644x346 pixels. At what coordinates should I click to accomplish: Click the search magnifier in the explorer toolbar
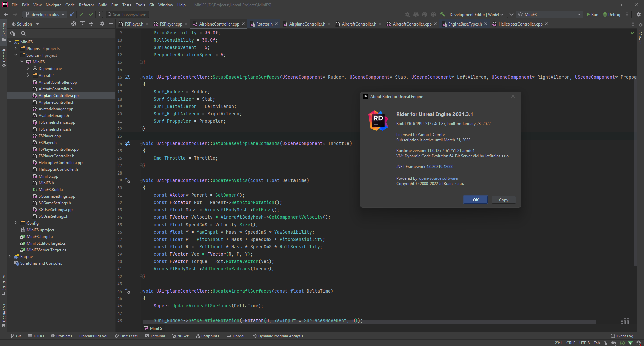tap(23, 33)
